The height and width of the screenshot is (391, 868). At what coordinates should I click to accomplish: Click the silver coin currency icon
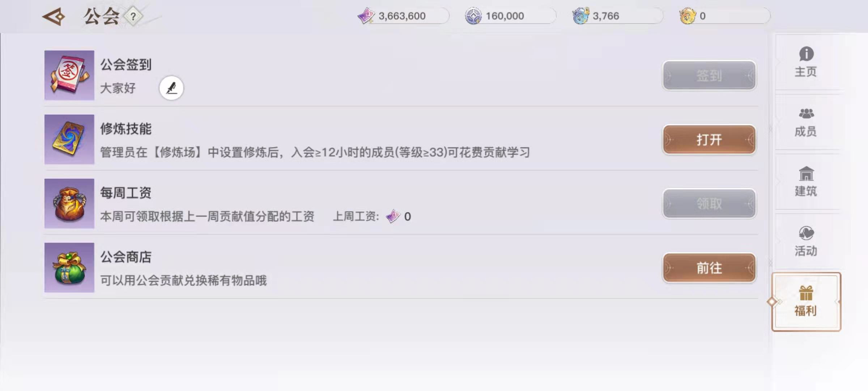(473, 16)
